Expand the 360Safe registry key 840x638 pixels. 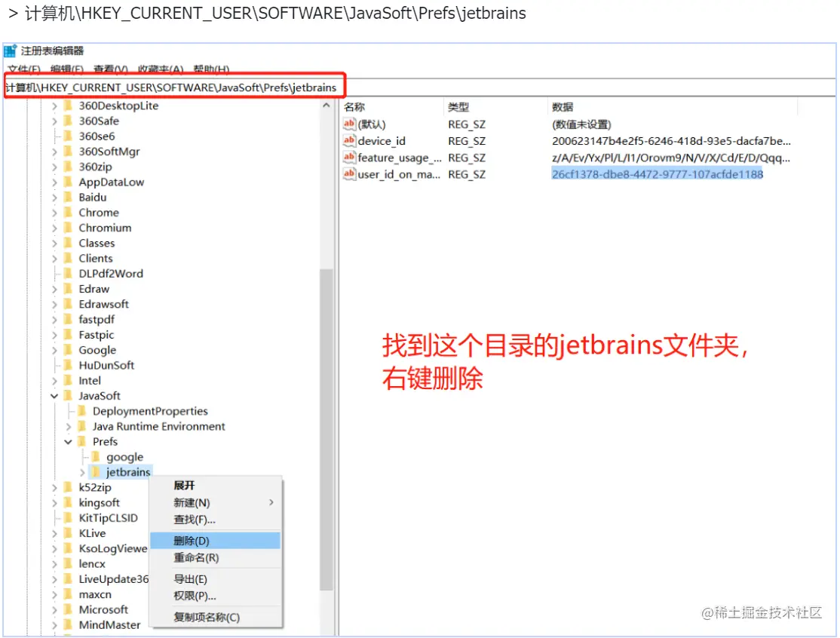(54, 121)
